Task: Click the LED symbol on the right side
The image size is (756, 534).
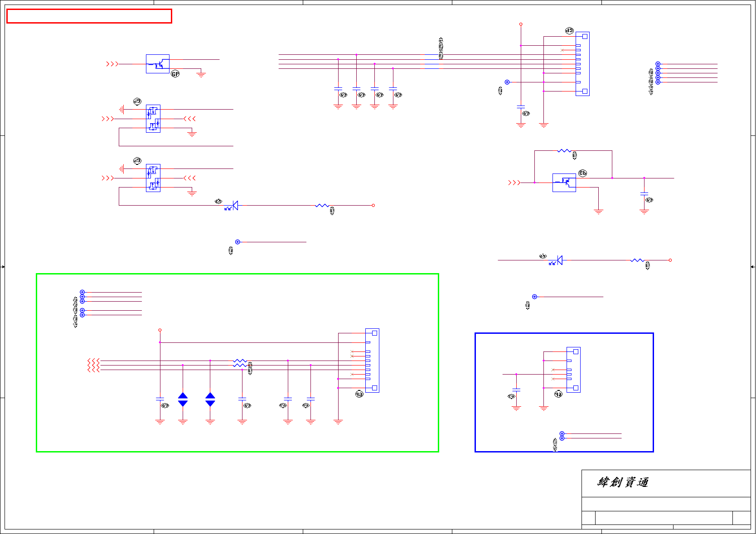Action: click(x=557, y=260)
